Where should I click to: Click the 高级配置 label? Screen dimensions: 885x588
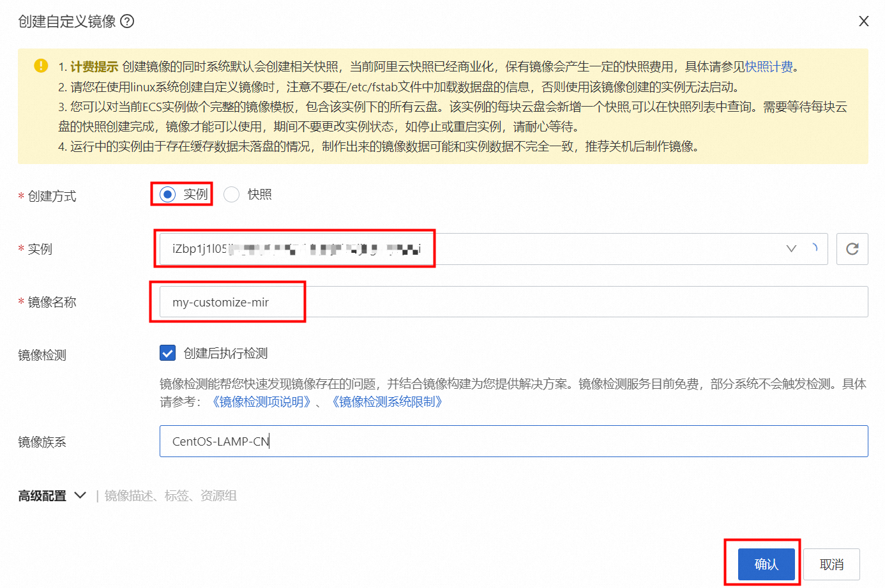[42, 496]
